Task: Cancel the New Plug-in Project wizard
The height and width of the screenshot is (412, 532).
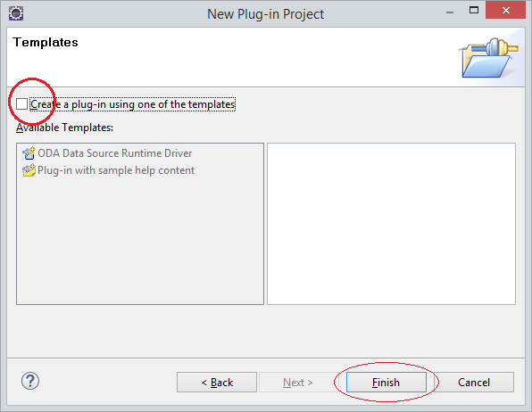Action: 474,383
